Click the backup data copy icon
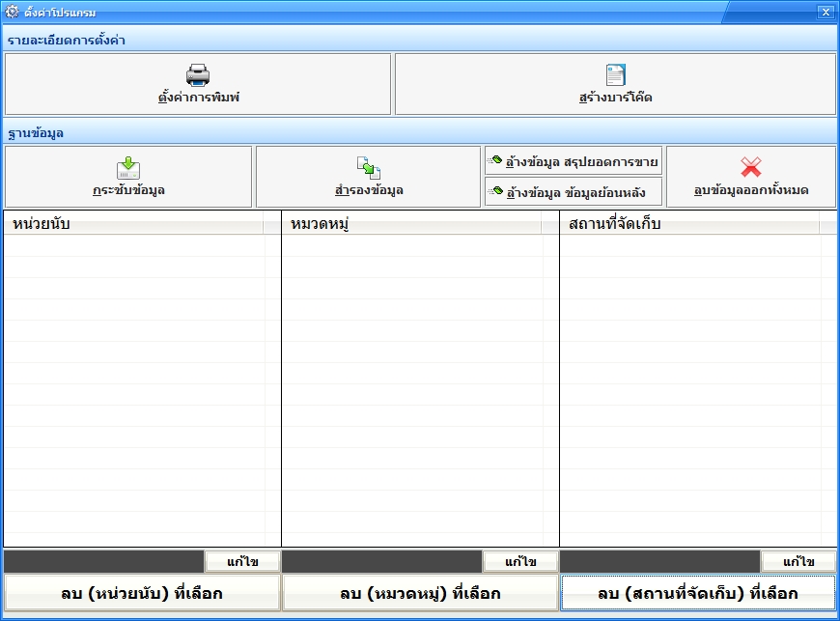Screen dimensions: 840x621 pyautogui.click(x=369, y=168)
